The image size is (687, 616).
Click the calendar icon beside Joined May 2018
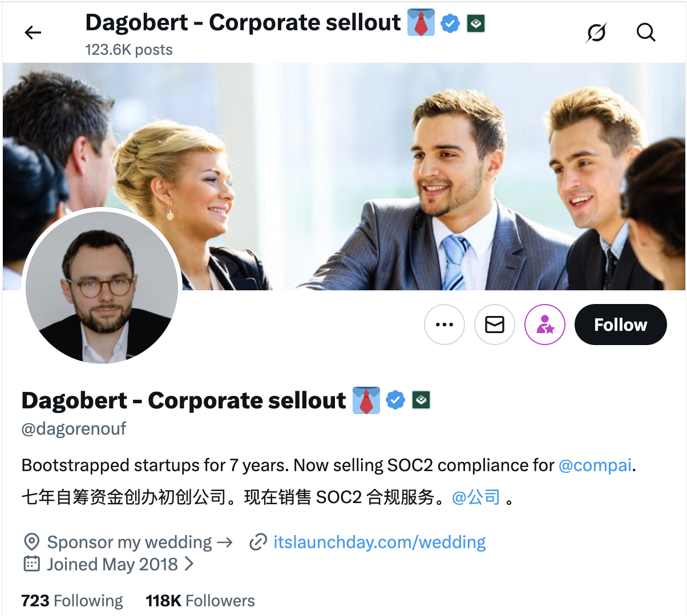pos(33,564)
